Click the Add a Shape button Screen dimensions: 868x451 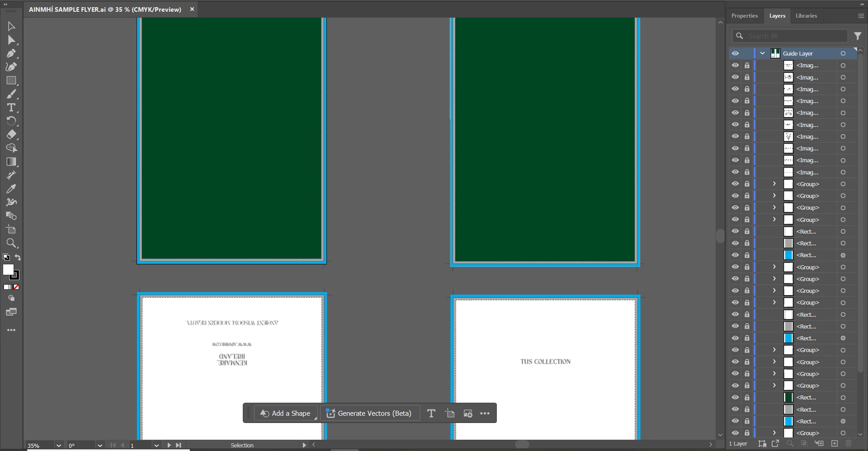point(285,413)
